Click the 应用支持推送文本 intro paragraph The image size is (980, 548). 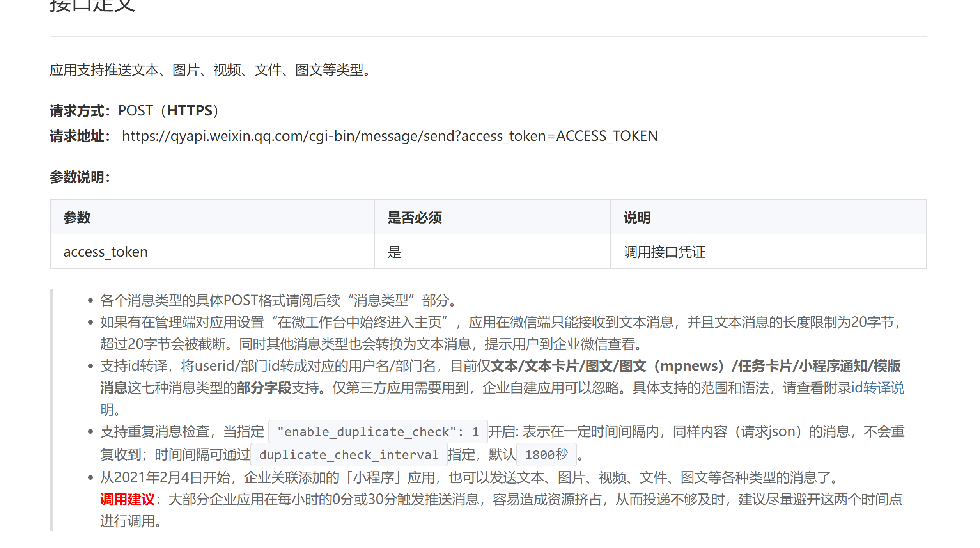coord(211,70)
